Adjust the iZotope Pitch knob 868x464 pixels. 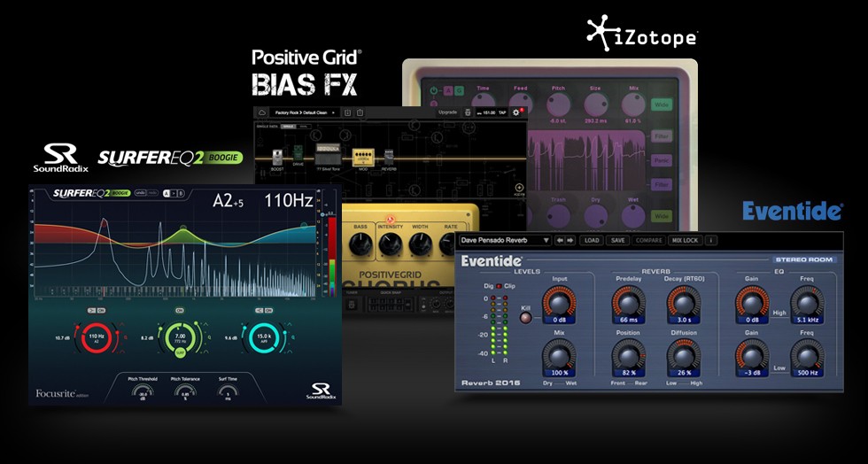[559, 104]
